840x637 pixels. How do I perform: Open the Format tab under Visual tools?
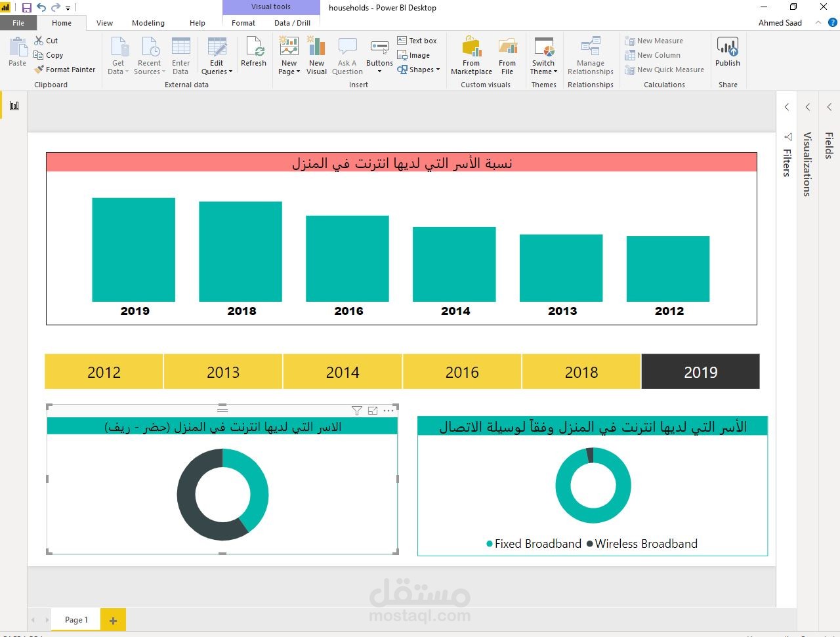(243, 23)
